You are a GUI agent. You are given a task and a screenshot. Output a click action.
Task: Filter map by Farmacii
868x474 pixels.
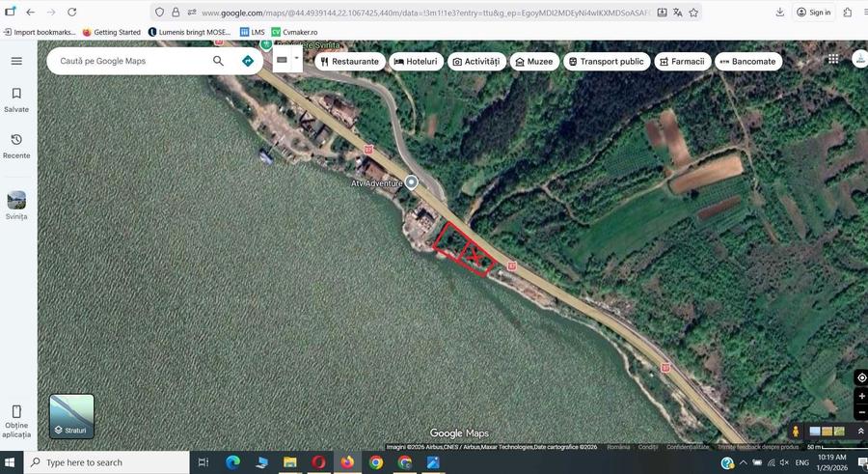682,61
